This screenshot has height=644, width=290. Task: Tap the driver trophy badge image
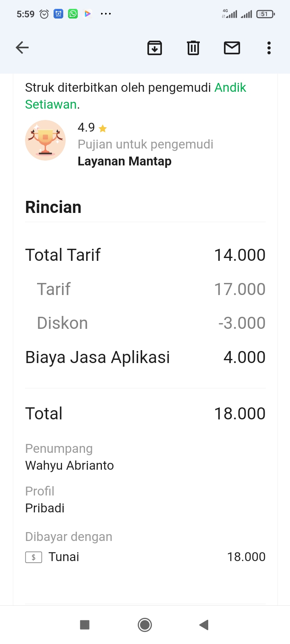click(x=45, y=140)
